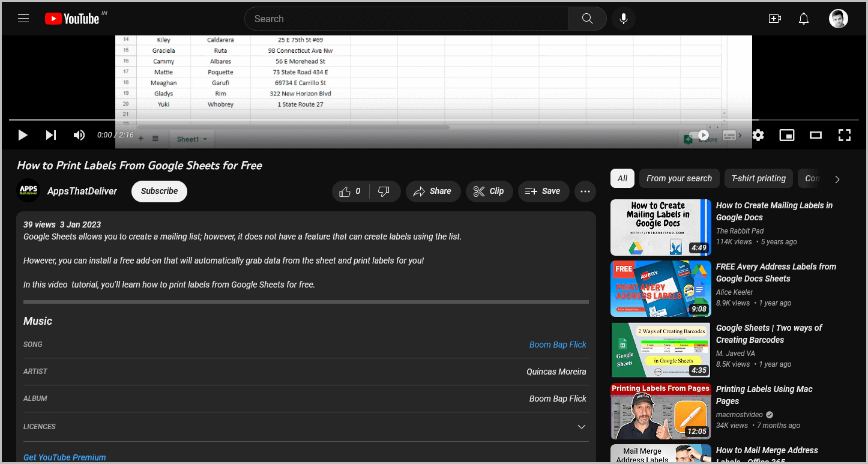Select the From your search chip
The width and height of the screenshot is (868, 464).
(679, 178)
